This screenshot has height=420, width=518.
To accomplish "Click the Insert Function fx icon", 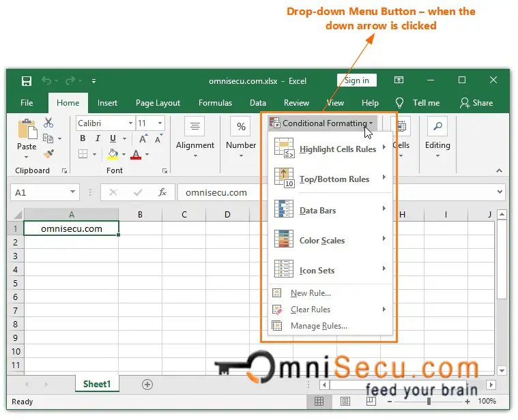I will (162, 192).
